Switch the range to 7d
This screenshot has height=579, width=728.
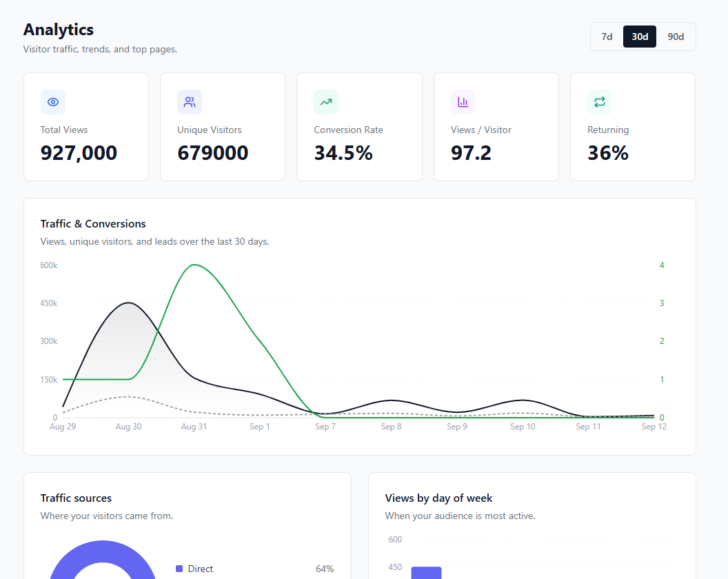pos(607,37)
